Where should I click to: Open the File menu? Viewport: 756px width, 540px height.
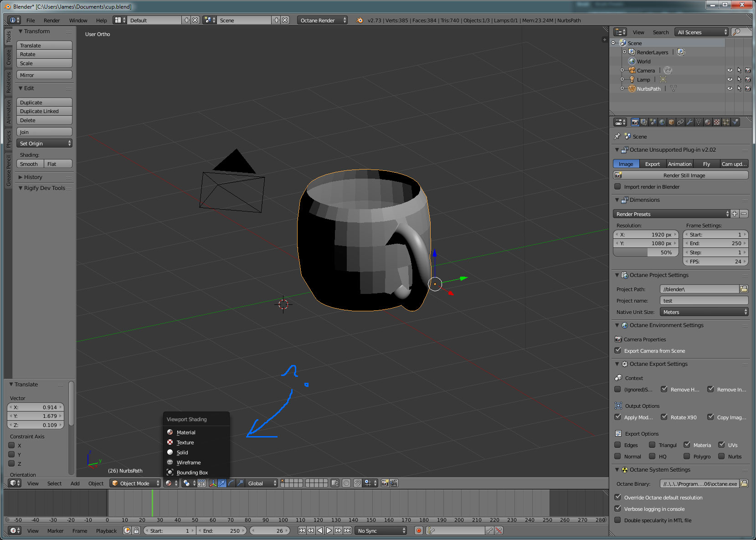(x=31, y=21)
